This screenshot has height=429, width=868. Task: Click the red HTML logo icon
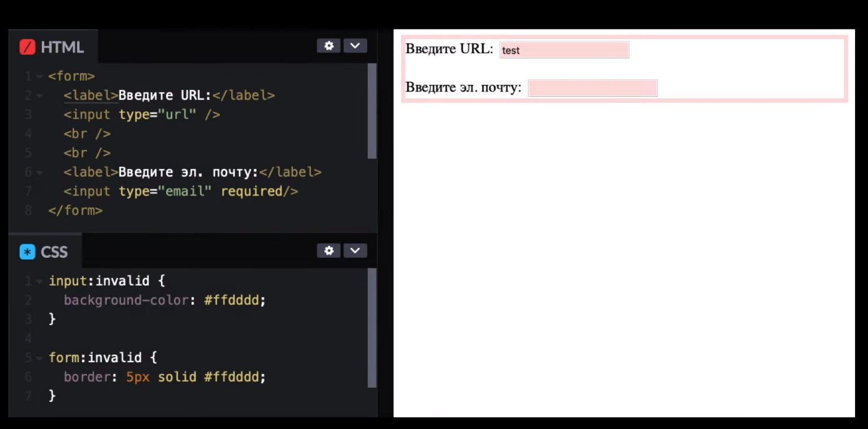tap(27, 47)
